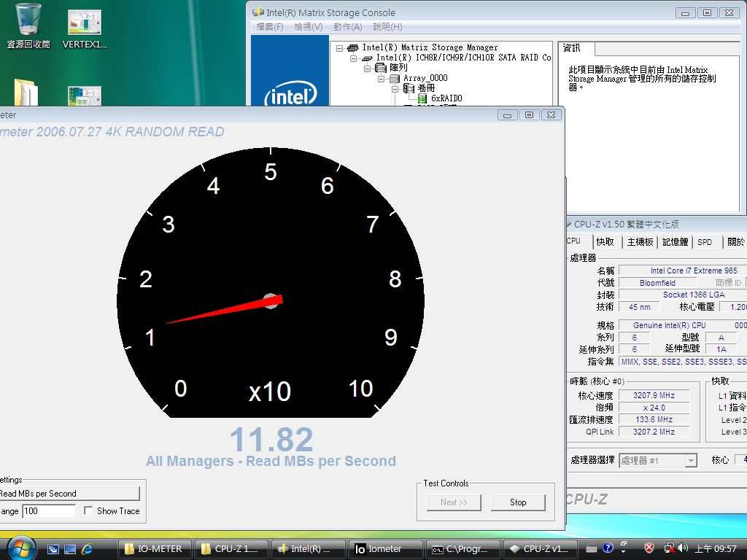Image resolution: width=747 pixels, height=560 pixels.
Task: Click the keyboard icon in the system tray
Action: 591,548
